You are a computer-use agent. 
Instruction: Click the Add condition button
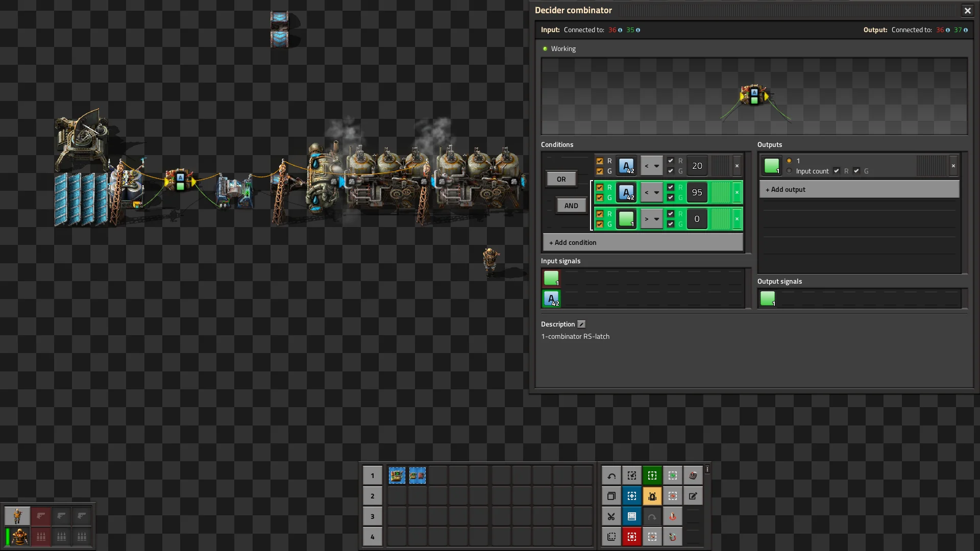tap(643, 242)
